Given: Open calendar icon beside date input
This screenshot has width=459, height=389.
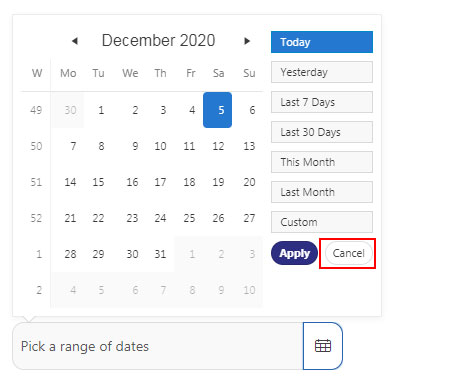Looking at the screenshot, I should click(x=323, y=346).
